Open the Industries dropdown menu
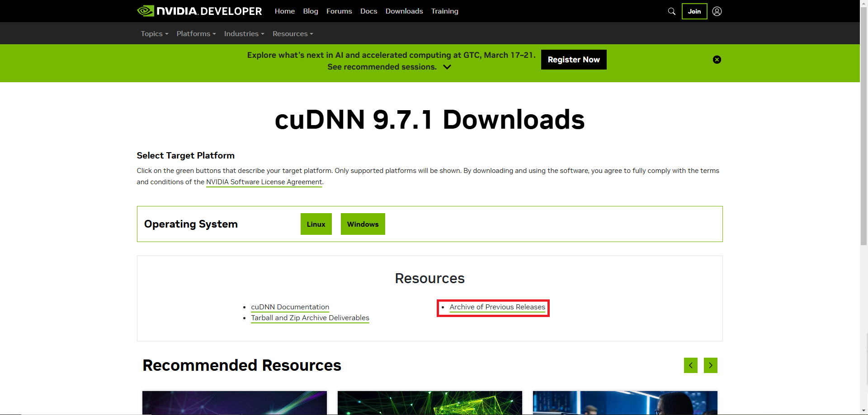This screenshot has width=868, height=415. 244,34
